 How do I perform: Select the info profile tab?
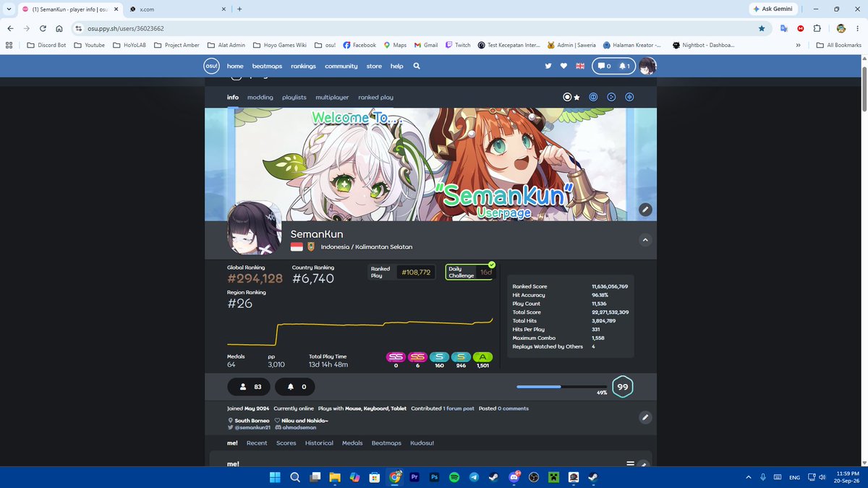pos(233,97)
